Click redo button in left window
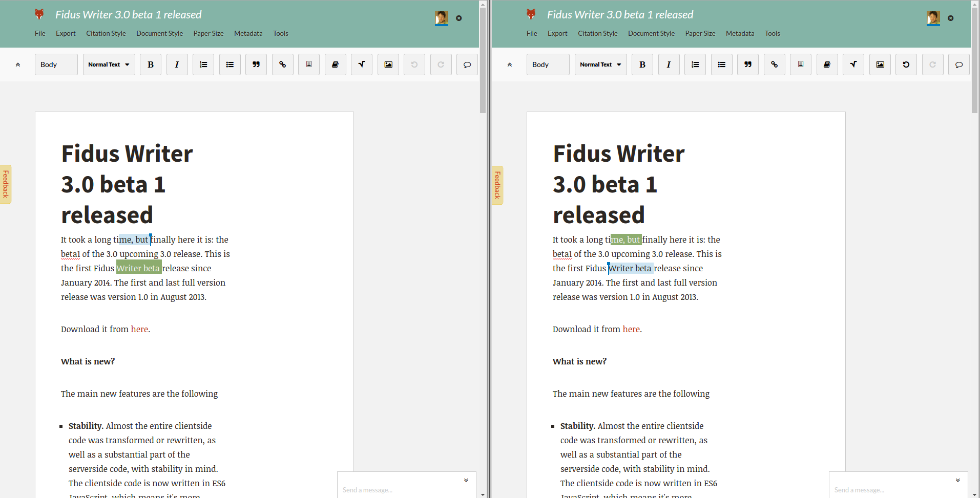980x498 pixels. [441, 64]
